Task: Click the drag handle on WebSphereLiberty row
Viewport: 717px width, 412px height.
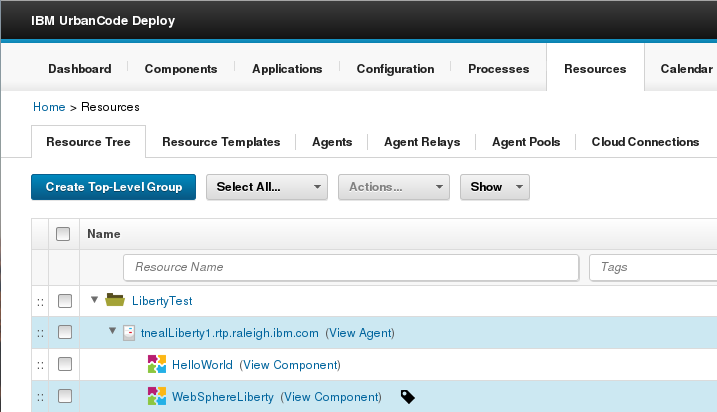Action: pyautogui.click(x=41, y=397)
